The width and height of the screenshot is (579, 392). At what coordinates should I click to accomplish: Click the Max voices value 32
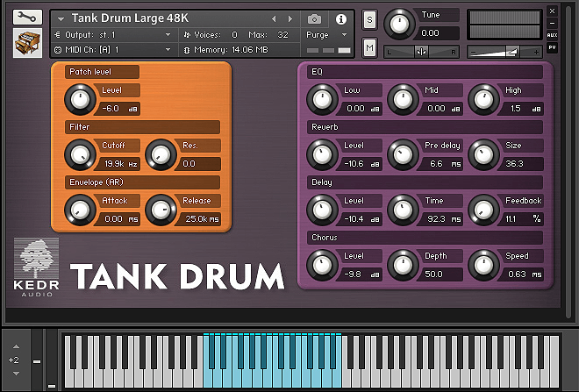click(x=282, y=35)
